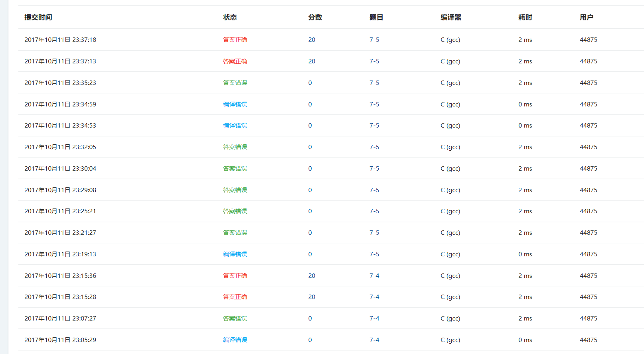
Task: Open status 编译错误 for 23:05:29 submission
Action: 235,340
